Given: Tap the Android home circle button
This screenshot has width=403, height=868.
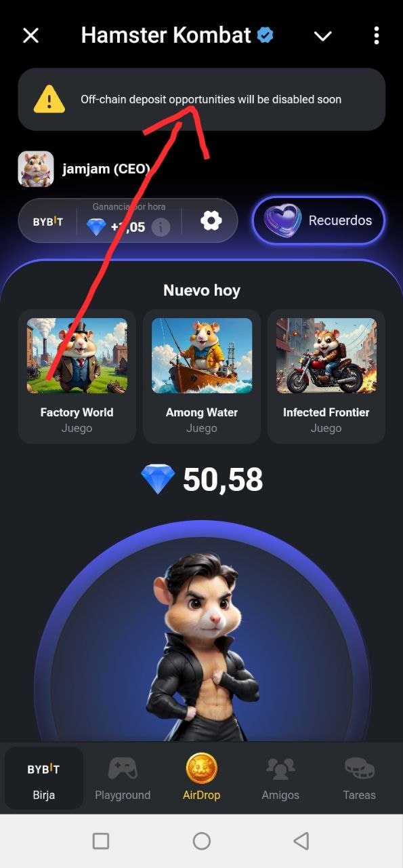Looking at the screenshot, I should click(x=202, y=842).
